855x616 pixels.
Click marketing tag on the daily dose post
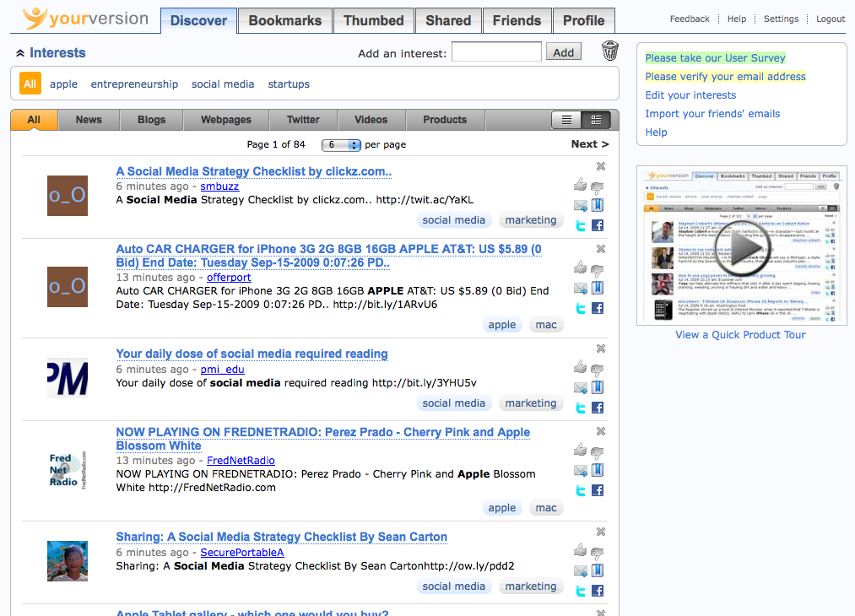click(531, 403)
